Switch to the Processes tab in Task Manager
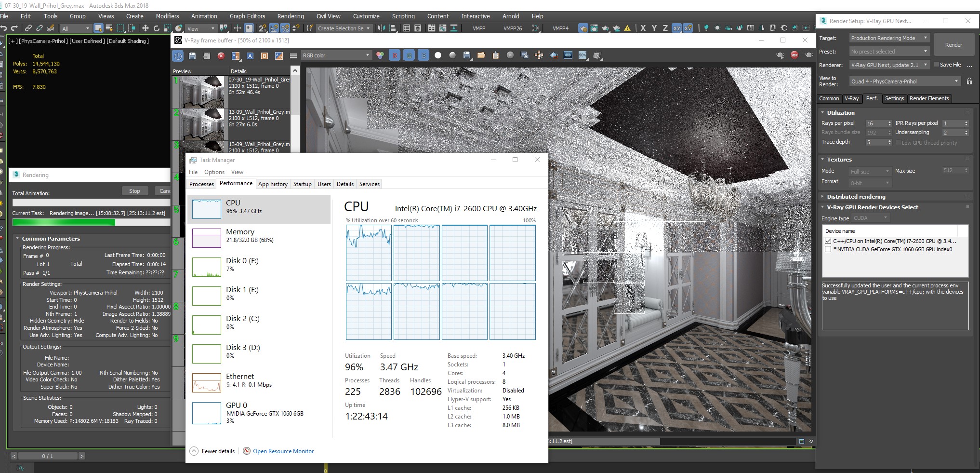This screenshot has height=473, width=980. tap(201, 184)
